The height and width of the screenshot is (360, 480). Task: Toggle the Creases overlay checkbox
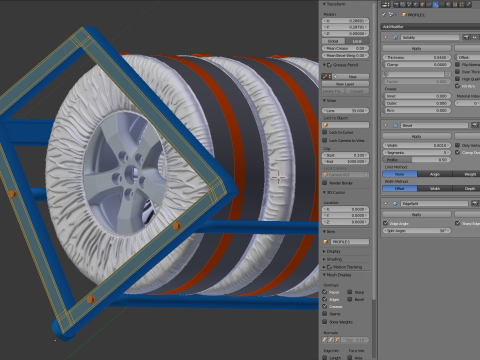click(325, 306)
